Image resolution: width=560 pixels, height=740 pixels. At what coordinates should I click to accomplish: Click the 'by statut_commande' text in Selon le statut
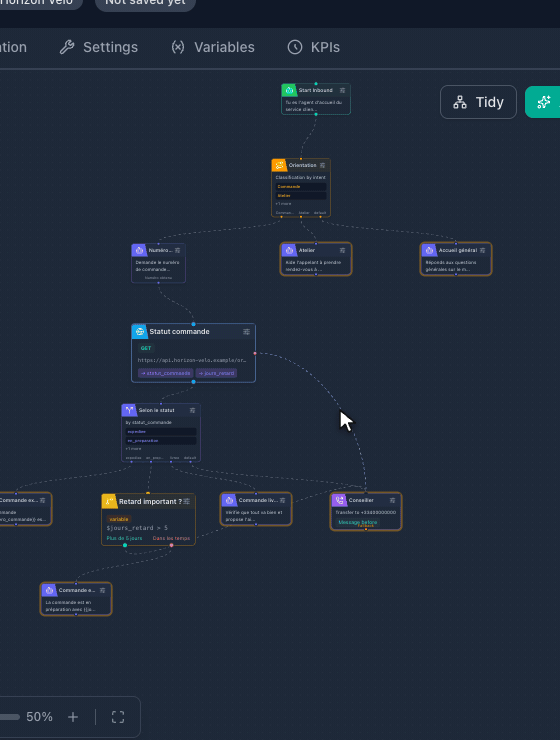[x=149, y=422]
